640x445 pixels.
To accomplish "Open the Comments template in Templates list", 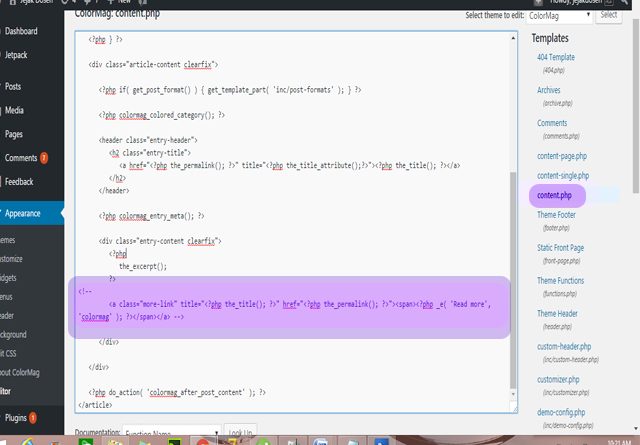I will (552, 123).
